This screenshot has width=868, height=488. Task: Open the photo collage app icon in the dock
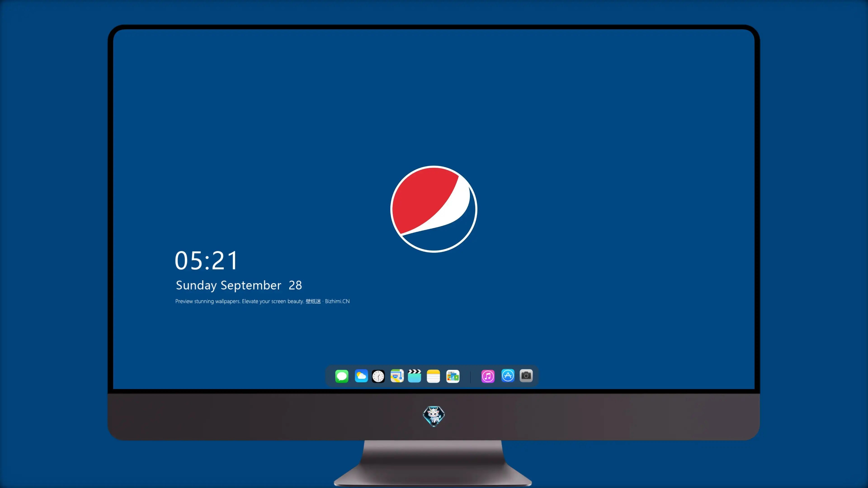coord(453,376)
